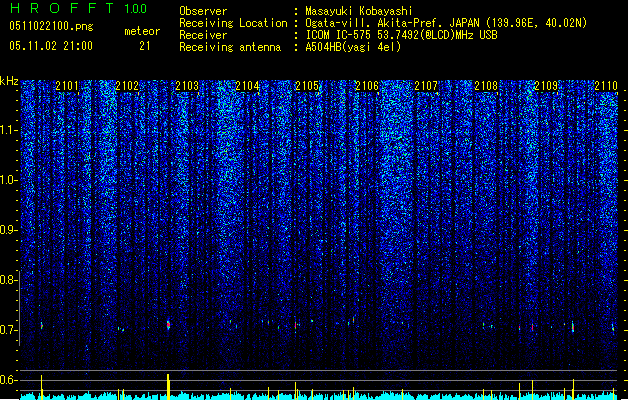Click the A504HB(yagi 4el) antenna text
This screenshot has height=400, width=629.
(x=353, y=47)
